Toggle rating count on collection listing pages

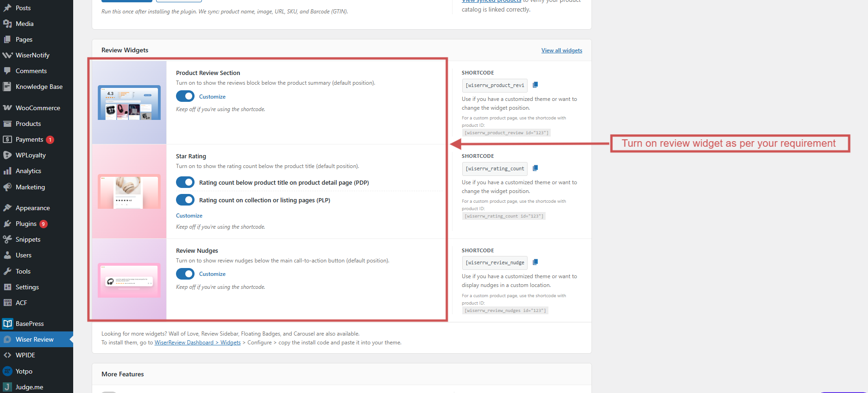(185, 200)
